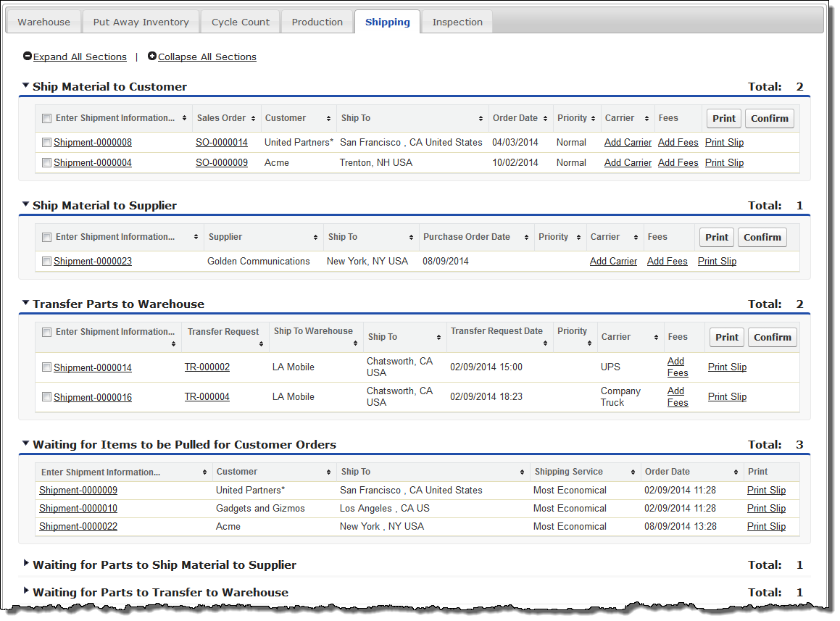Image resolution: width=840 pixels, height=621 pixels.
Task: Sort by Sales Order column arrows
Action: [254, 119]
